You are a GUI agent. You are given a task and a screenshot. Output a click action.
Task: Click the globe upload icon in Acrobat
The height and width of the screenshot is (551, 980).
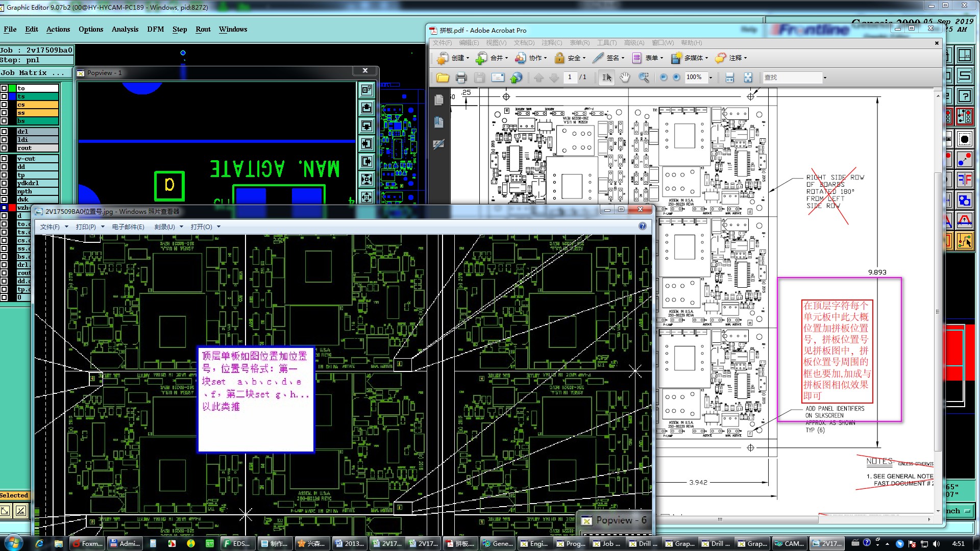[x=516, y=78]
